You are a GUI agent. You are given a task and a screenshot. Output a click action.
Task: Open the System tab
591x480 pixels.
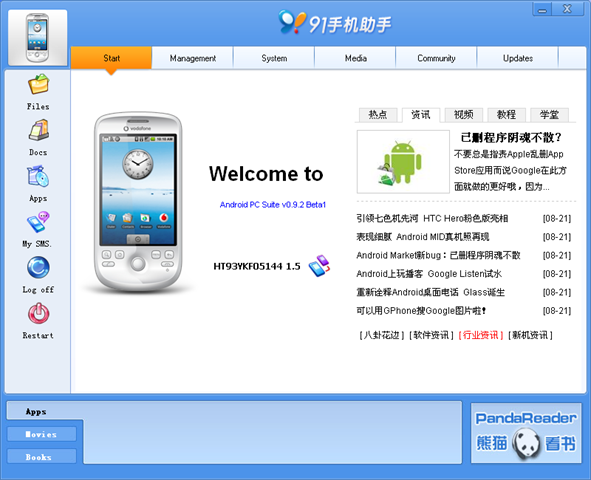tap(274, 58)
